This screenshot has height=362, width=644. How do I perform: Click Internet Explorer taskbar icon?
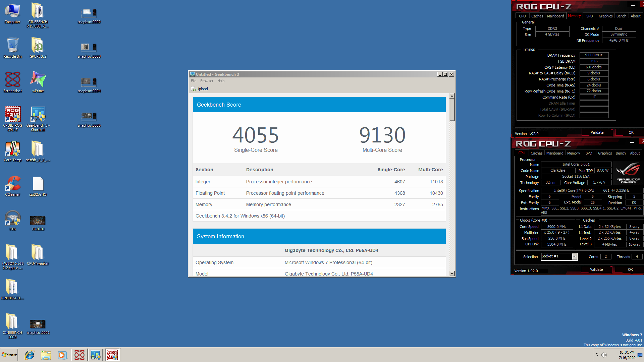point(30,355)
